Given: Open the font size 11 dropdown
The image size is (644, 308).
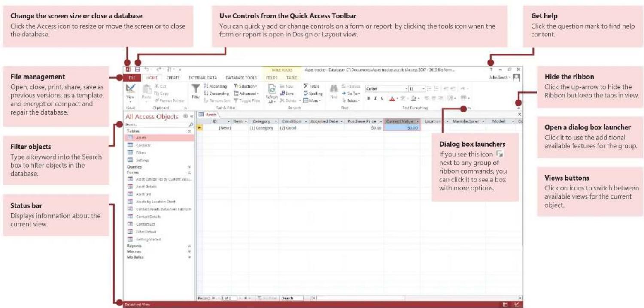Looking at the screenshot, I should point(423,88).
